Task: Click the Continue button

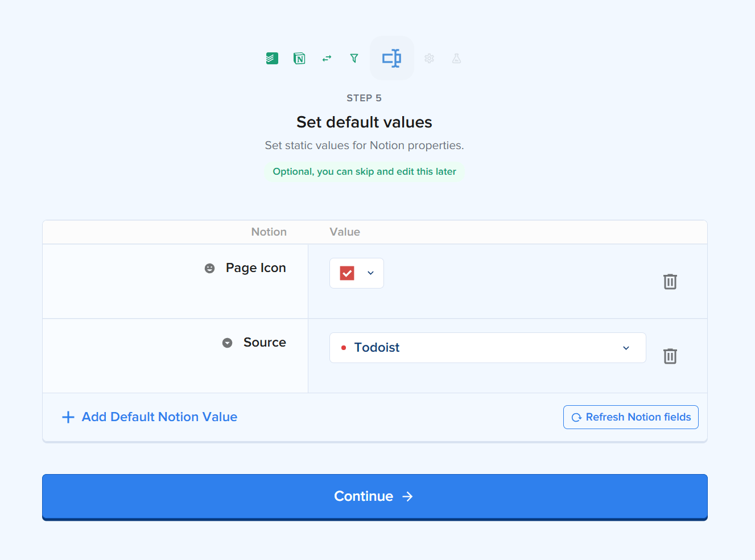Action: coord(375,497)
